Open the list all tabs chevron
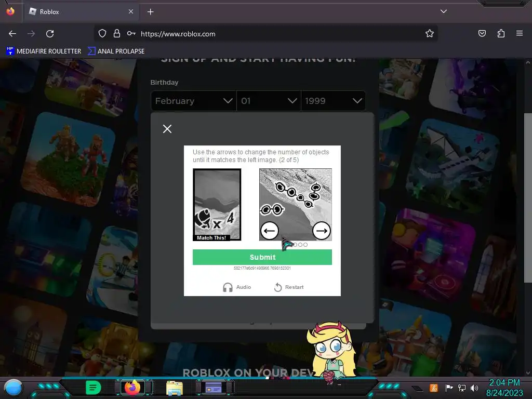The height and width of the screenshot is (399, 532). (444, 11)
